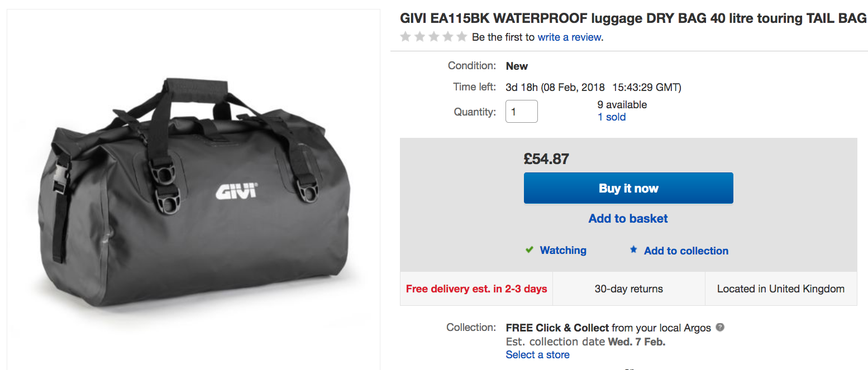The width and height of the screenshot is (868, 370).
Task: Click the blue star icon beside Add to collection
Action: [633, 250]
